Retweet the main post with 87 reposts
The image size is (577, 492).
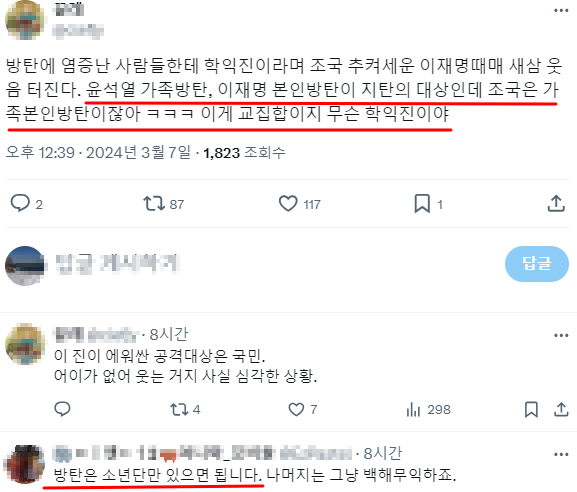click(x=154, y=203)
